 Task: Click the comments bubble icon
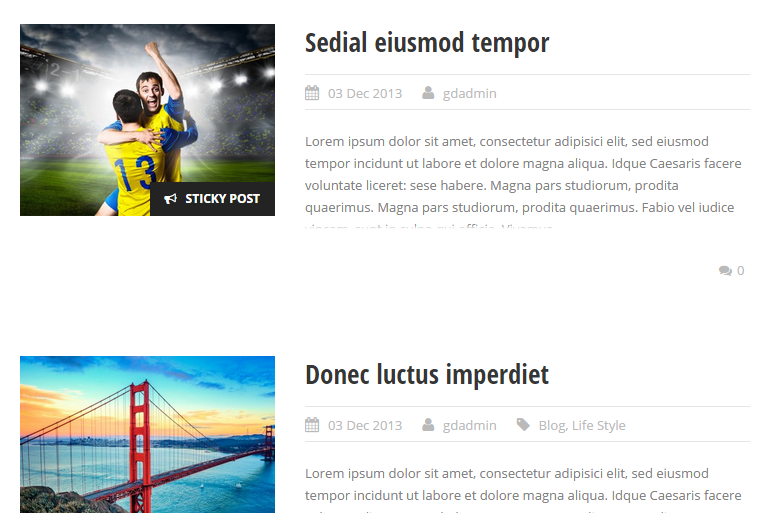pyautogui.click(x=725, y=270)
